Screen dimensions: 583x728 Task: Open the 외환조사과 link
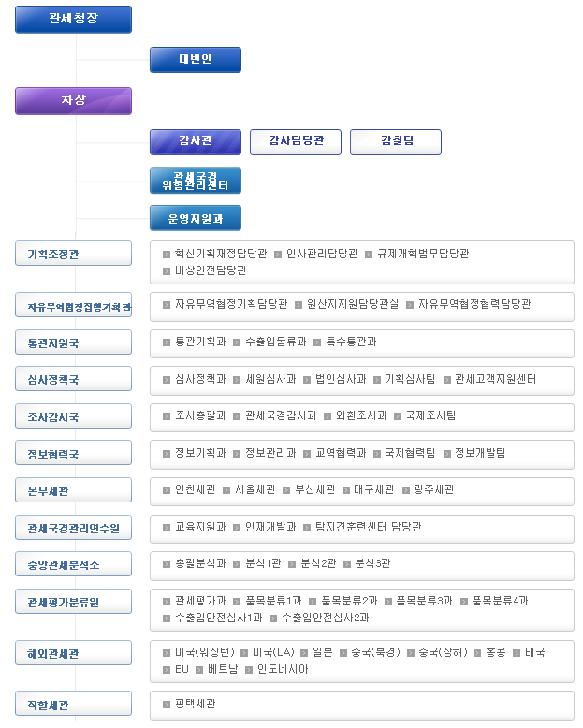361,415
